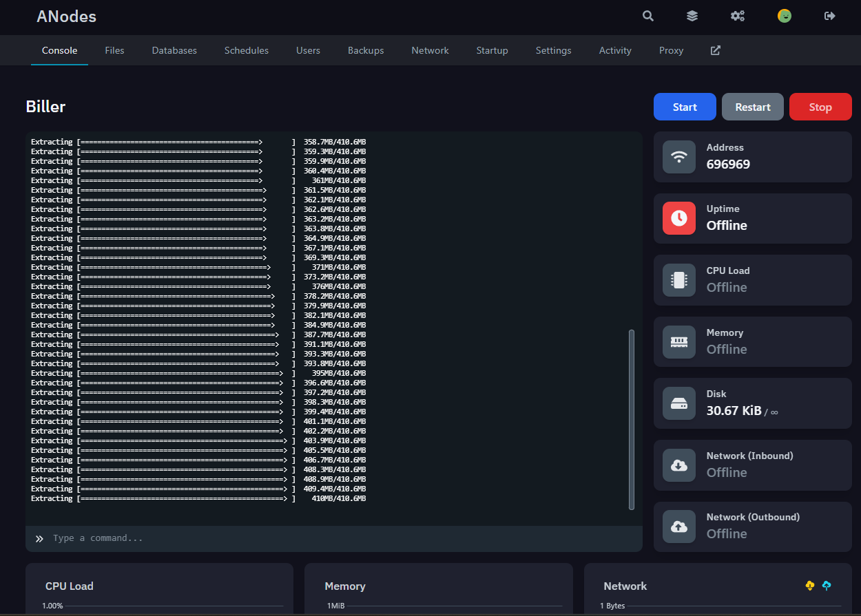Open console in new window via external link icon
This screenshot has height=616, width=861.
(x=715, y=50)
